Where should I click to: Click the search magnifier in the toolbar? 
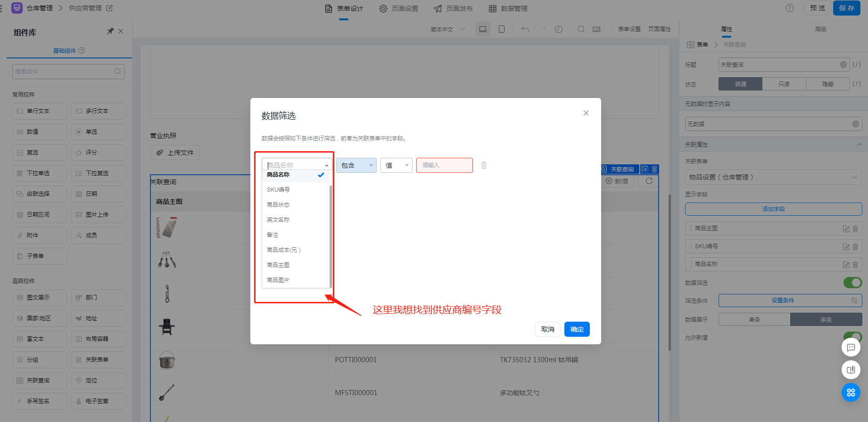(x=581, y=29)
